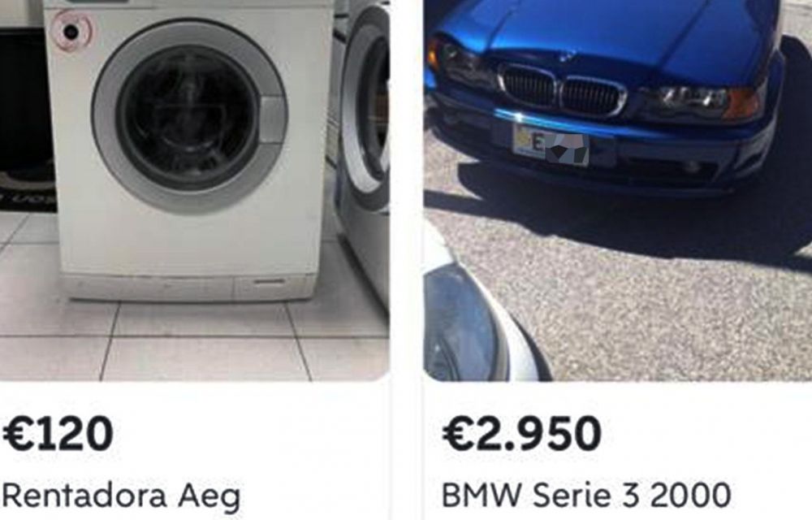Open the BMW Serie 3 2000 title

tap(585, 495)
